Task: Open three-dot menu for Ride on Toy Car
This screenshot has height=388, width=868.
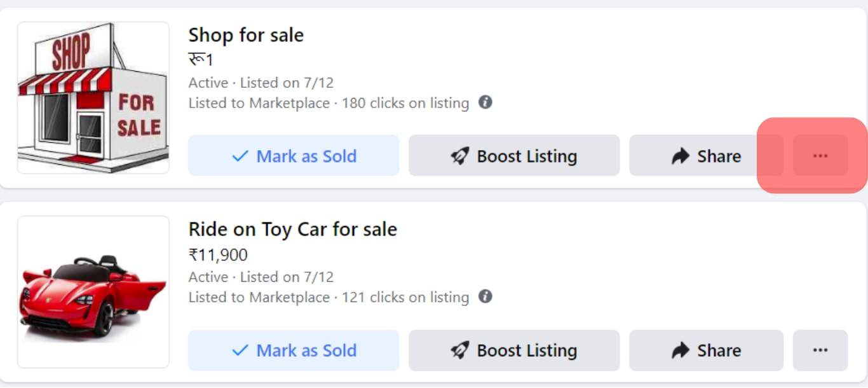Action: click(x=820, y=350)
